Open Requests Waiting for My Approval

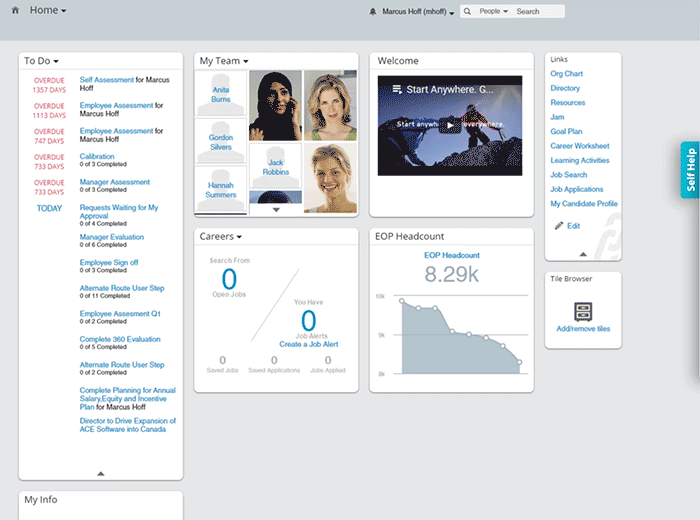pyautogui.click(x=119, y=212)
